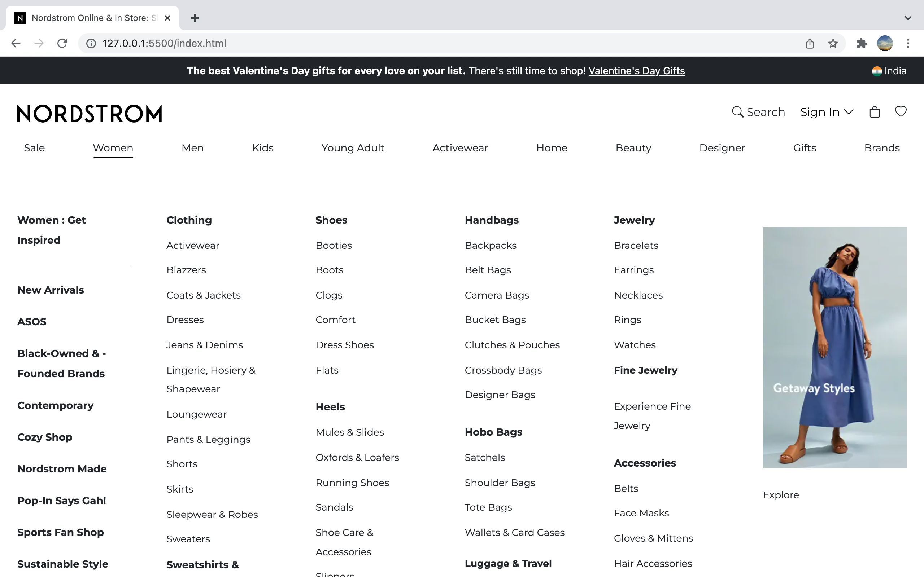Click the back navigation arrow
This screenshot has height=577, width=924.
pos(16,43)
